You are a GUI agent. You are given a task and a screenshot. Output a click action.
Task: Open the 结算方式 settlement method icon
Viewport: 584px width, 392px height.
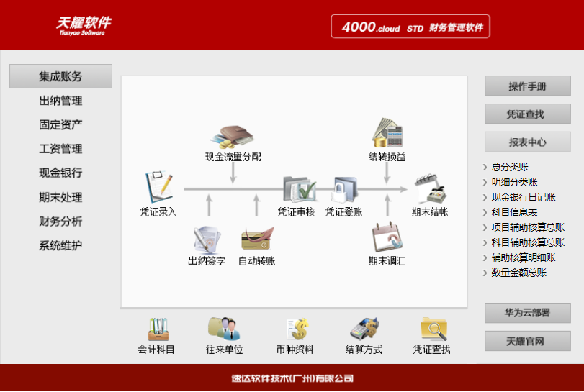(x=364, y=329)
